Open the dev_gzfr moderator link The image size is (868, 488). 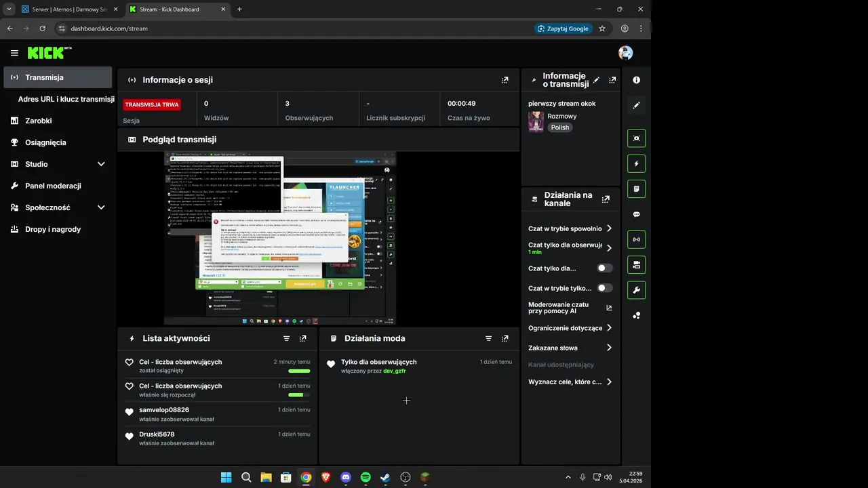(395, 371)
